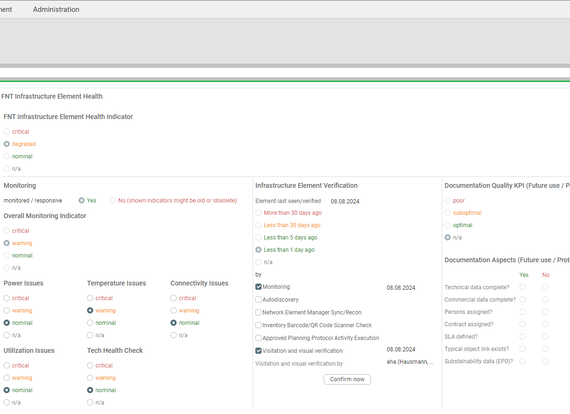
Task: Select suboptimal Documentation Quality KPI
Action: (x=447, y=213)
